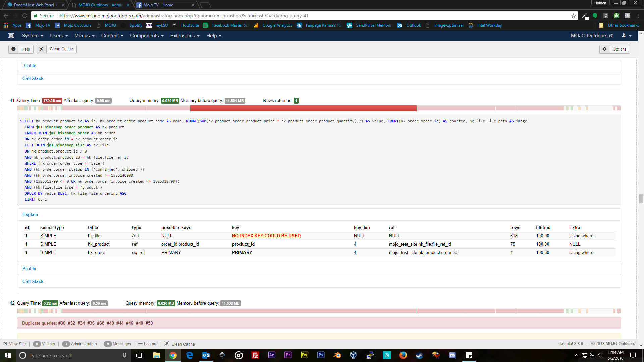Open the Content dropdown menu
The image size is (644, 362).
pyautogui.click(x=112, y=36)
